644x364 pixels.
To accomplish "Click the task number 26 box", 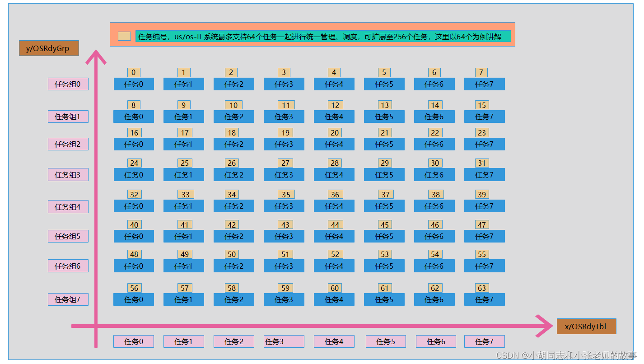I will click(232, 163).
